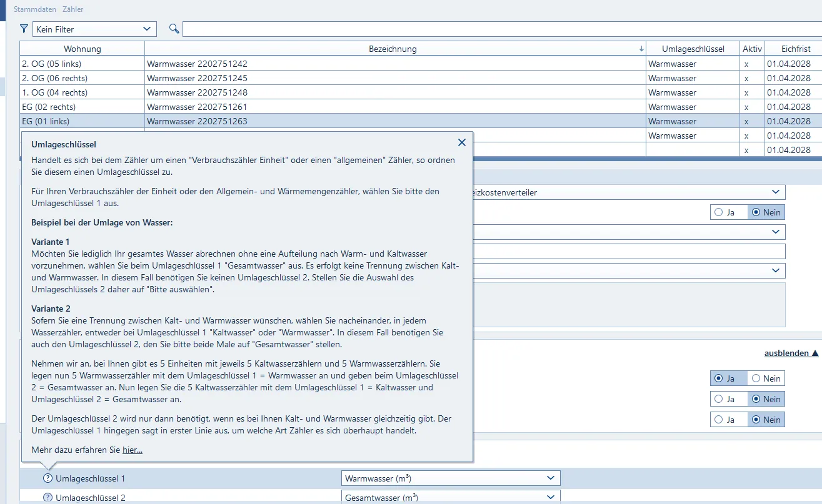Viewport: 822px width, 504px height.
Task: Close the Umlageschlüssel help popup
Action: click(462, 142)
